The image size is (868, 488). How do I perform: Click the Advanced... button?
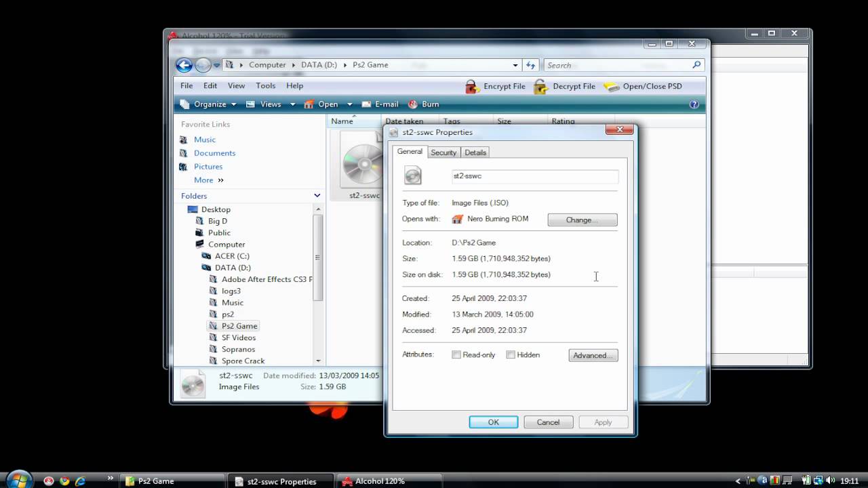click(x=593, y=355)
